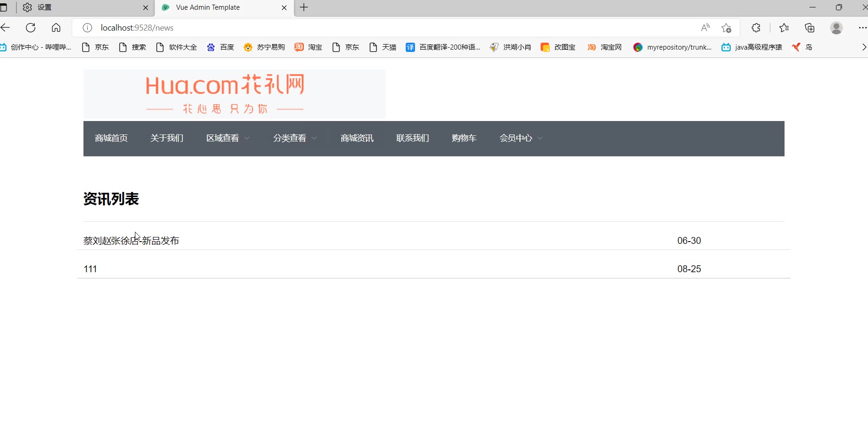Open the 软件大全 bookmark
The image size is (868, 447).
(x=176, y=47)
